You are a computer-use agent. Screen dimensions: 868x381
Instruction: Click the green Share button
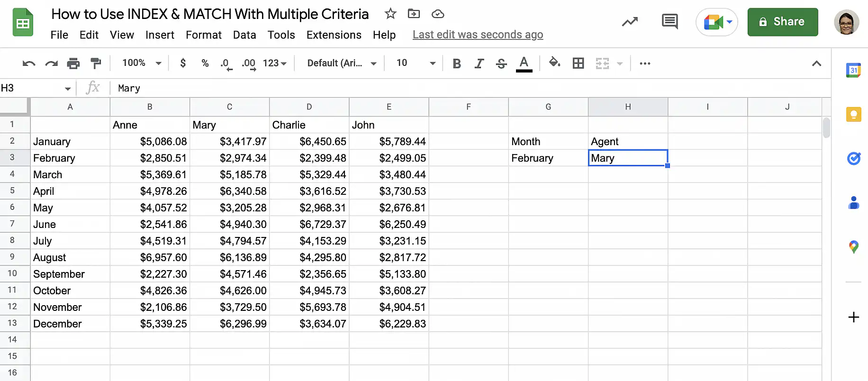(783, 22)
